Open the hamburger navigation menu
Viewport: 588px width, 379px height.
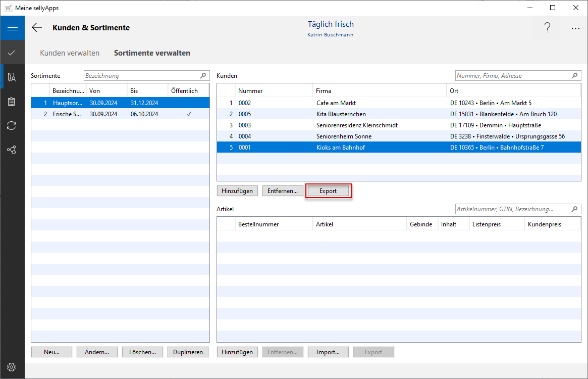click(12, 28)
